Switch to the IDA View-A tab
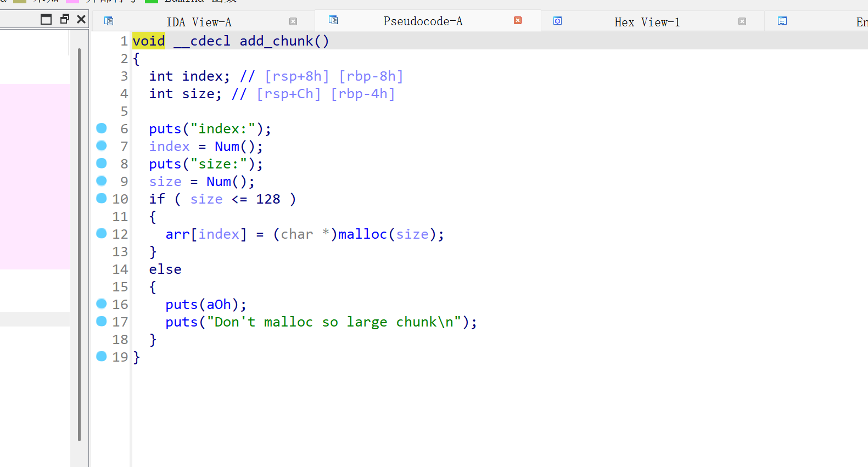Viewport: 868px width, 467px height. 199,22
